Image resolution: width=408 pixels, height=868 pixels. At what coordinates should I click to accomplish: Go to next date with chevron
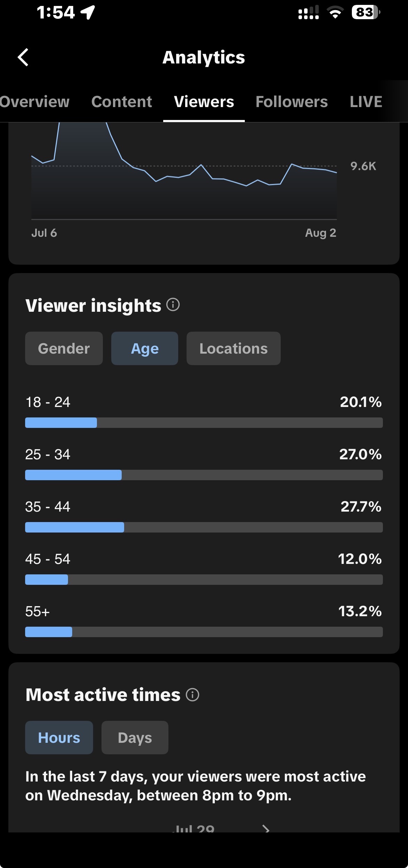[x=266, y=829]
